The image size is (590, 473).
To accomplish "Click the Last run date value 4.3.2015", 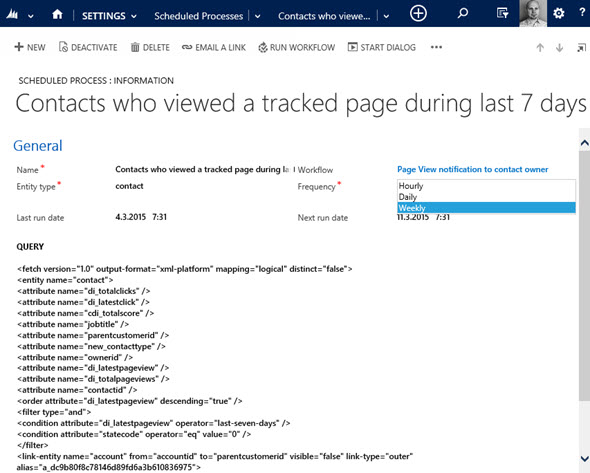I will pyautogui.click(x=141, y=217).
